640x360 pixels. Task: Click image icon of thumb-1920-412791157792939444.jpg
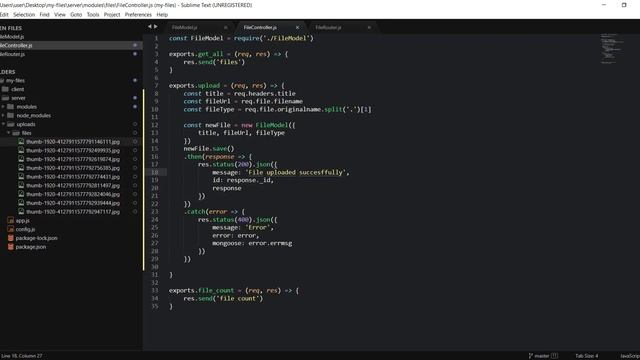[21, 203]
